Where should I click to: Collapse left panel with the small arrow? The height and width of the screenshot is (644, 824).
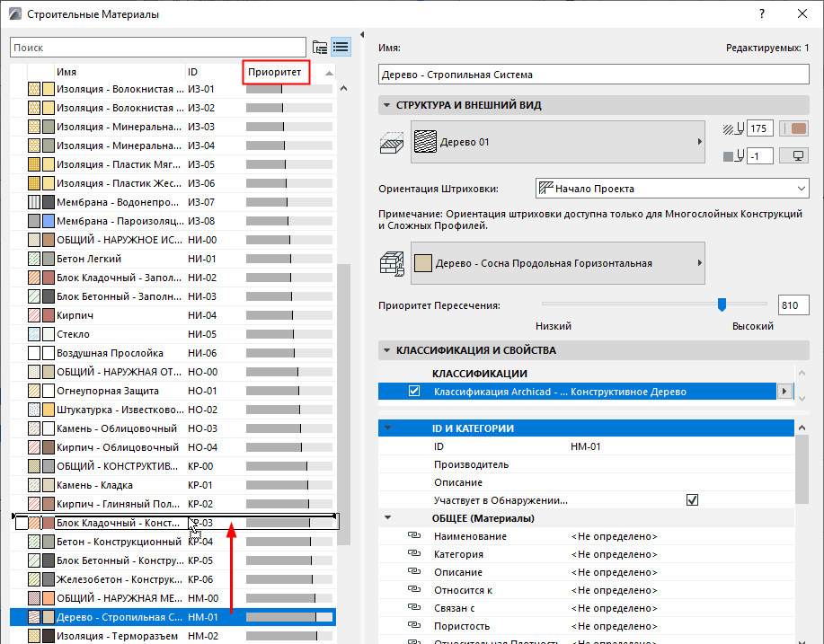tap(362, 35)
